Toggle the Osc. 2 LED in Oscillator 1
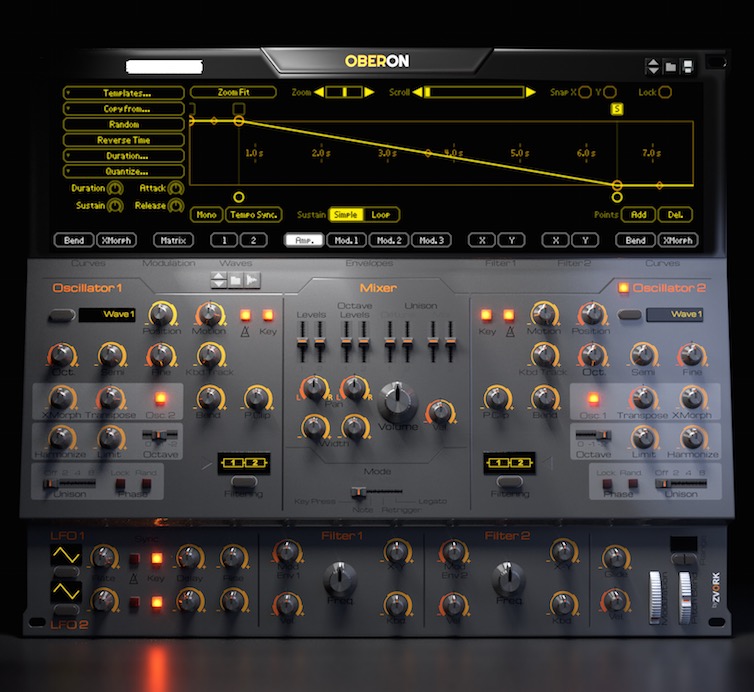Image resolution: width=754 pixels, height=692 pixels. tap(160, 399)
